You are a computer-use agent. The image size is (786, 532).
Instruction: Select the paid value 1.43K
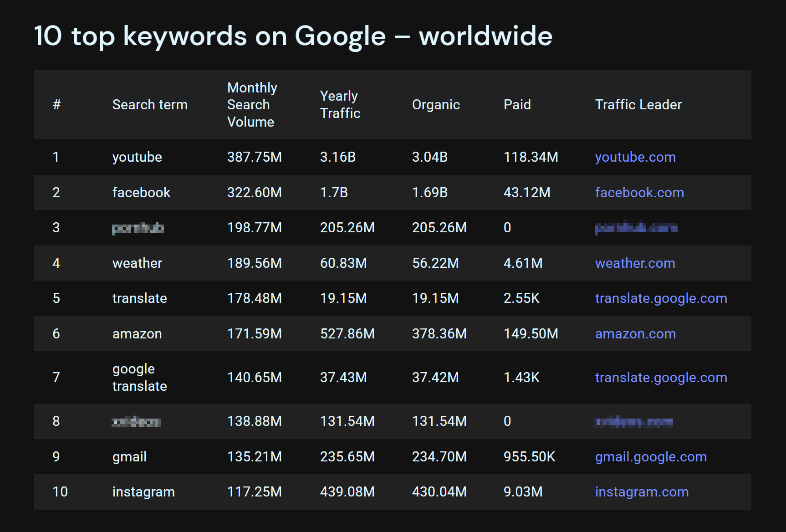pos(521,378)
